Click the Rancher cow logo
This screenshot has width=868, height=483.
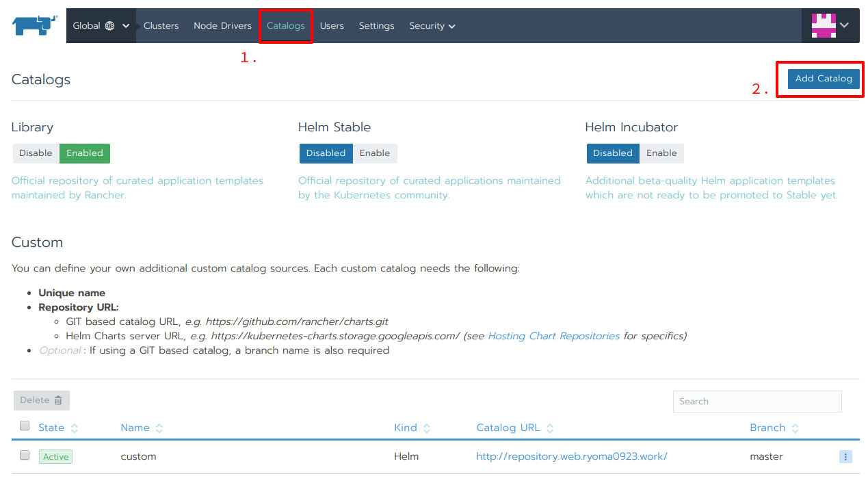pos(34,25)
